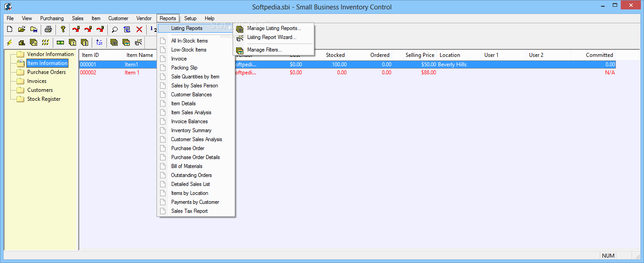This screenshot has width=644, height=263.
Task: Select the Low-Stock Items report
Action: (x=196, y=50)
